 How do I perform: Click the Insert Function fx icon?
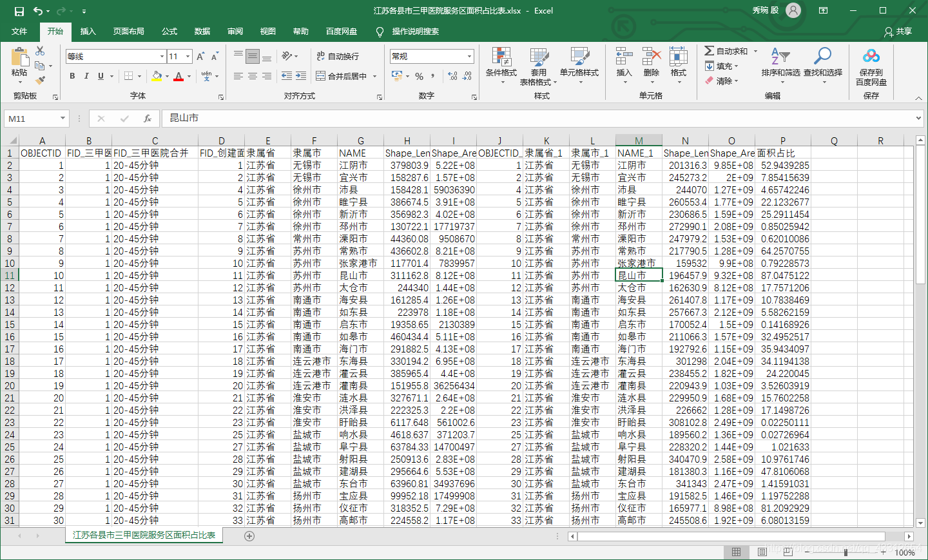(x=148, y=119)
